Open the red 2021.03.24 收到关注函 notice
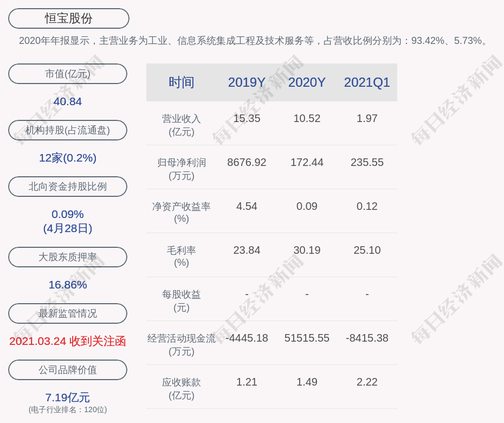 pyautogui.click(x=68, y=341)
